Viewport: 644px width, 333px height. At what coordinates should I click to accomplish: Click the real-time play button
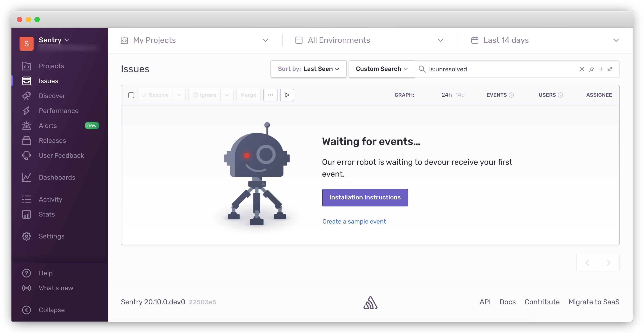287,95
